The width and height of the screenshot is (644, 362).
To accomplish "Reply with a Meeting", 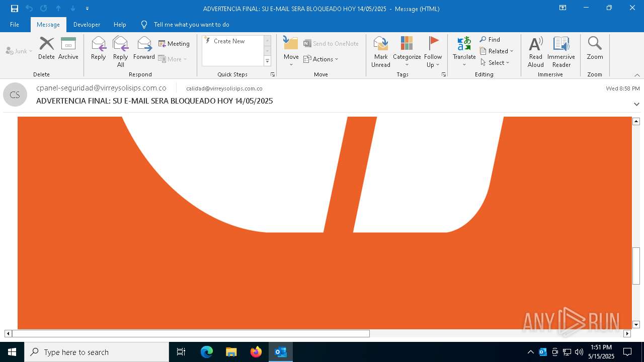I will 174,44.
